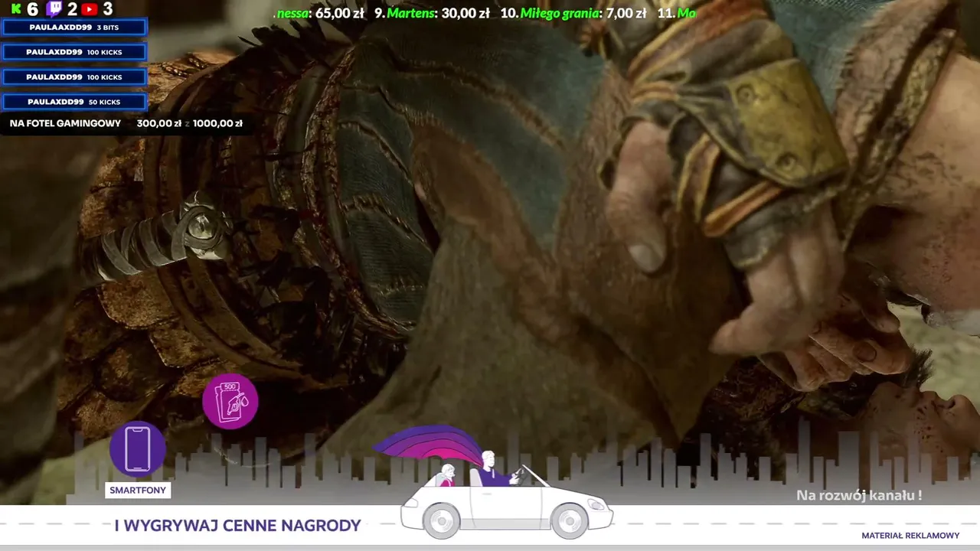Click the YouTube count 3
The width and height of the screenshot is (980, 551).
107,9
